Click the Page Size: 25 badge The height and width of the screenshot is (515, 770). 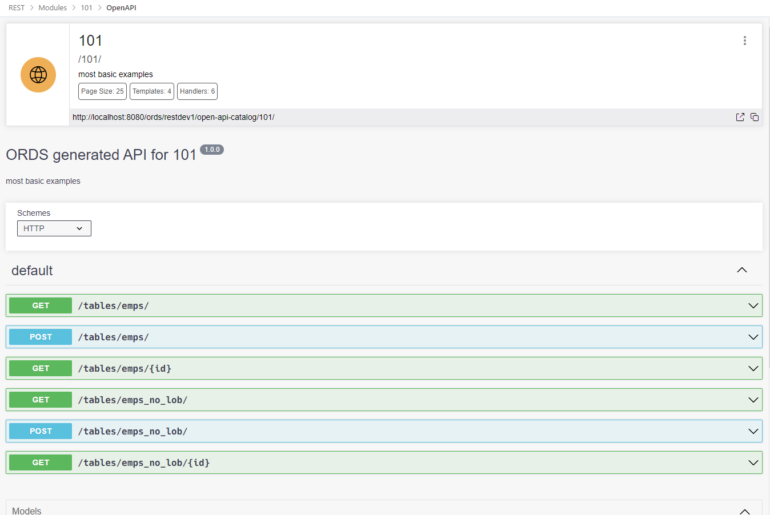point(102,91)
